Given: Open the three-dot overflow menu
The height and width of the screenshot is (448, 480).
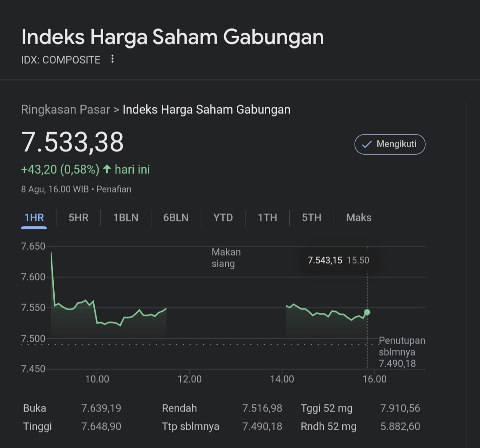Looking at the screenshot, I should pos(112,59).
